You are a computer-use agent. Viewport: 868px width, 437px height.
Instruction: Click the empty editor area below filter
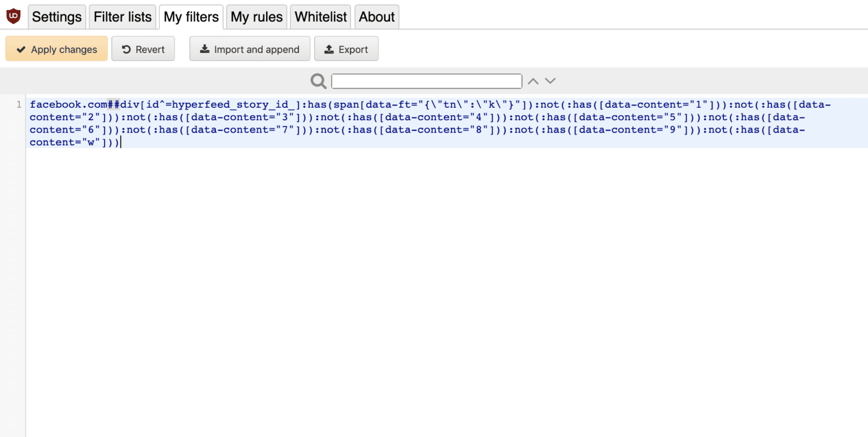pos(446,292)
